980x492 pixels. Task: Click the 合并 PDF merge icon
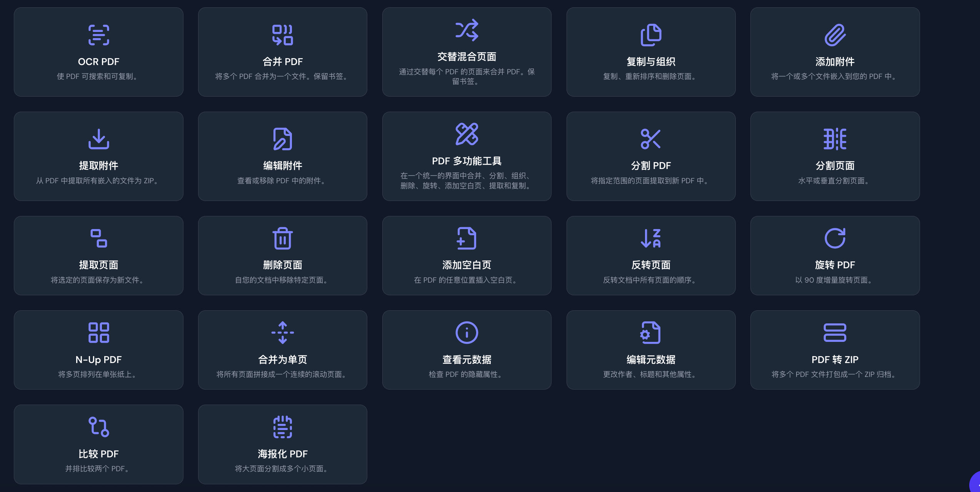pos(282,35)
